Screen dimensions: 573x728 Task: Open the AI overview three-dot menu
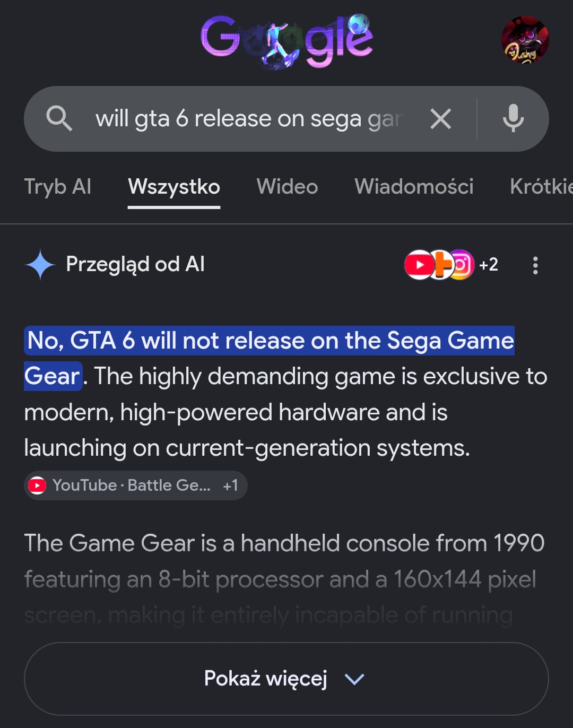[x=535, y=265]
